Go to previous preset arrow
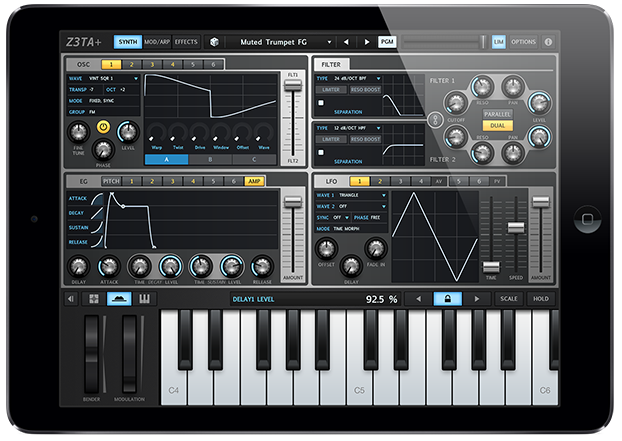Screen dimensions: 622x441 pos(346,42)
